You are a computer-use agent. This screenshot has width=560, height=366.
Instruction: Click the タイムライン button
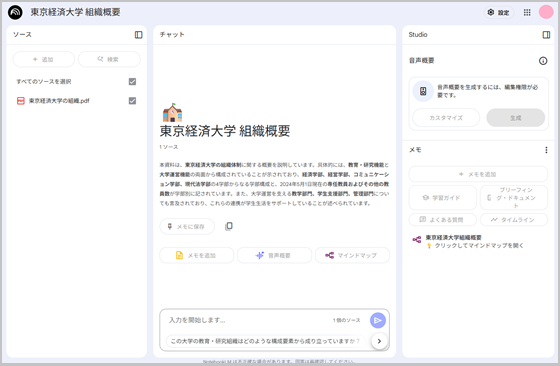(x=514, y=220)
